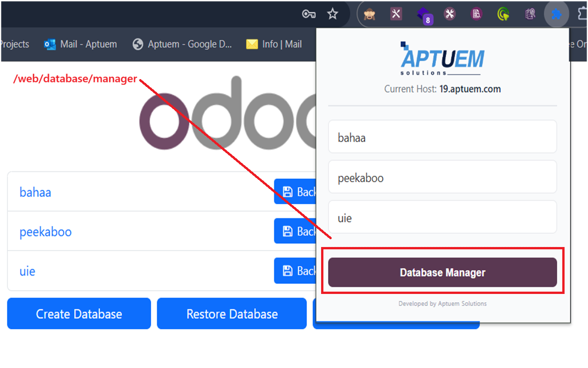Bookmark this page with the star icon
The image size is (588, 368).
pos(333,14)
